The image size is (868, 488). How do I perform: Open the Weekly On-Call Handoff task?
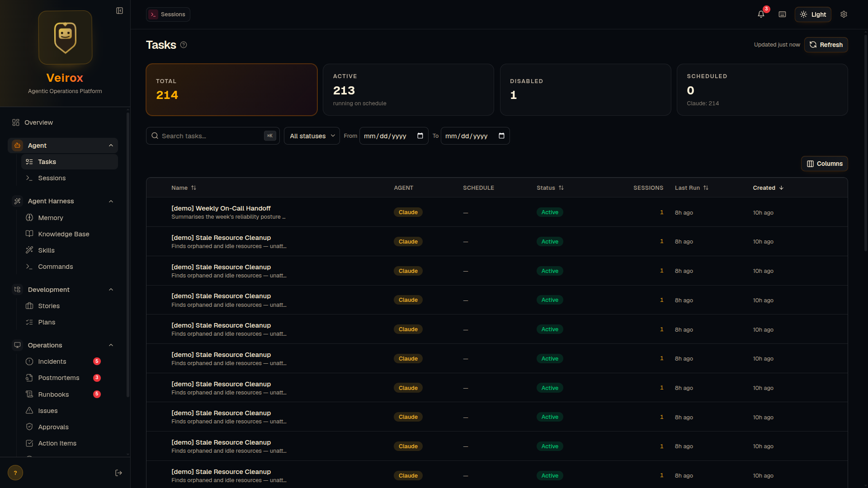[x=221, y=208]
